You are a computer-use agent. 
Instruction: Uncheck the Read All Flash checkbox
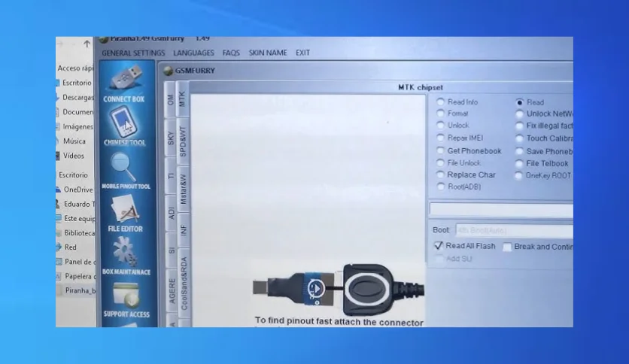pyautogui.click(x=439, y=246)
